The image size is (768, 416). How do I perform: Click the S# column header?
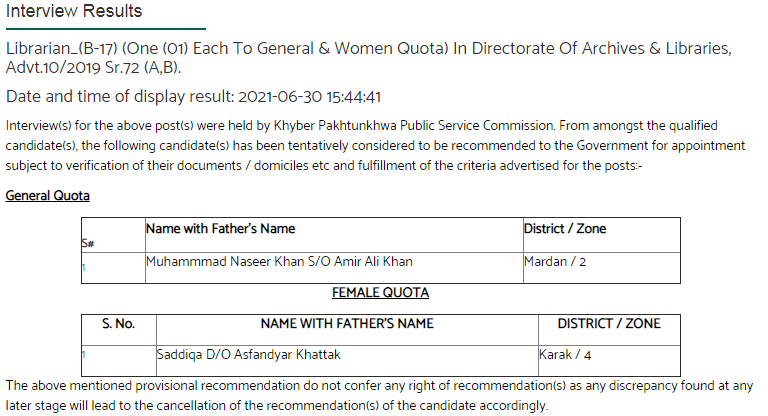coord(88,244)
